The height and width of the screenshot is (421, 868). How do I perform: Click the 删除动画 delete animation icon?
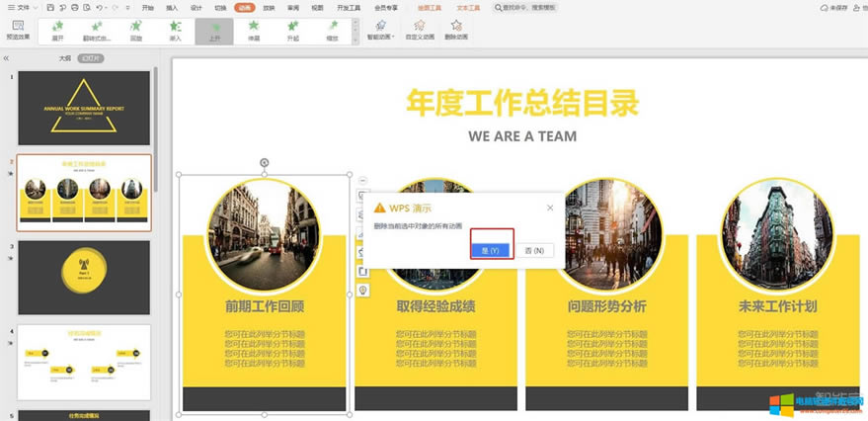click(456, 30)
